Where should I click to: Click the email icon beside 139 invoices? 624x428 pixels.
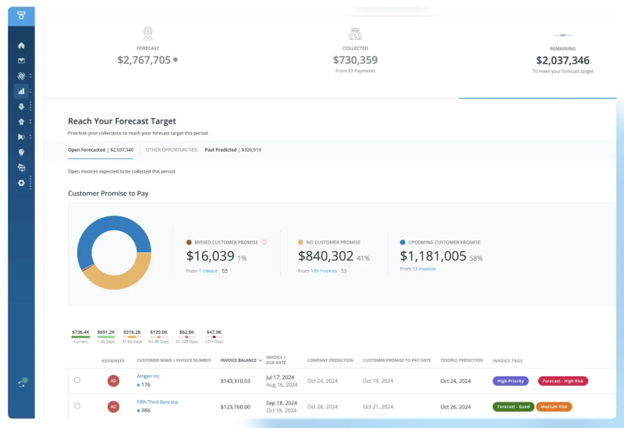point(344,270)
